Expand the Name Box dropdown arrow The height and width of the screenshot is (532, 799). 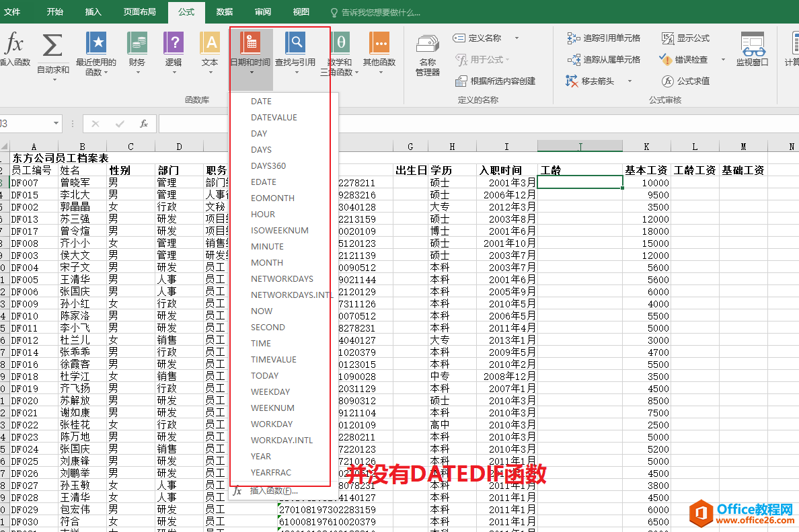56,124
